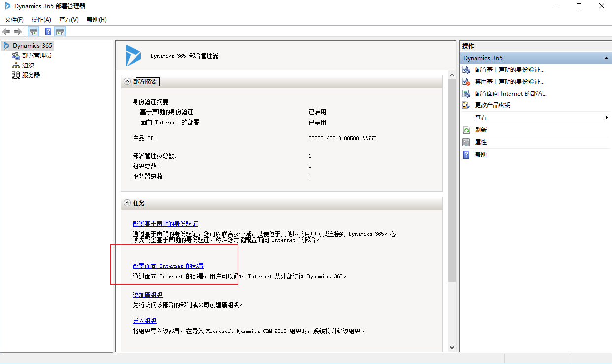Viewport: 612px width, 364px height.
Task: Collapse the 部署摘要 section
Action: pyautogui.click(x=128, y=82)
